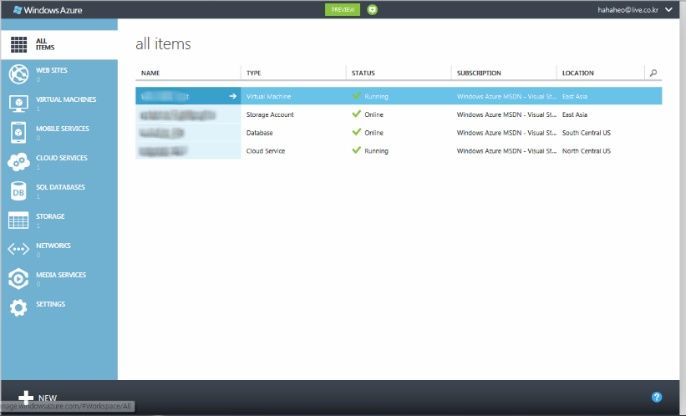Select the All Items section label
This screenshot has width=686, height=416.
pyautogui.click(x=45, y=44)
